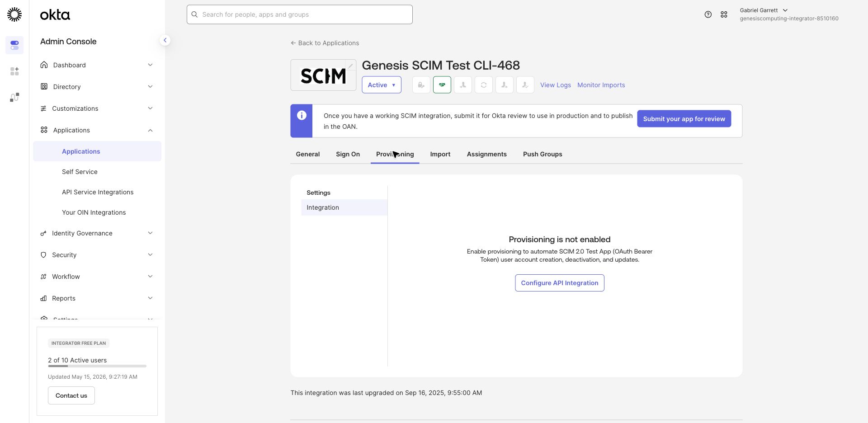Click the user-with-checkmark icon before View Logs
This screenshot has width=868, height=423.
click(x=525, y=85)
